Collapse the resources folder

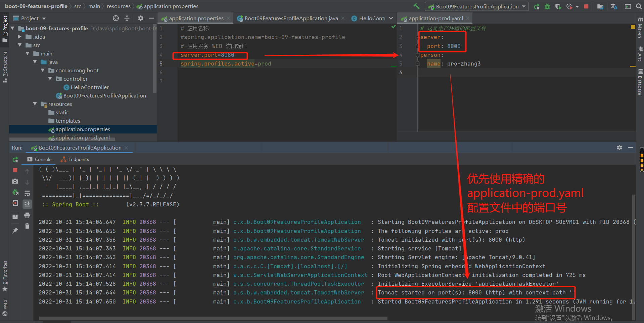(35, 104)
